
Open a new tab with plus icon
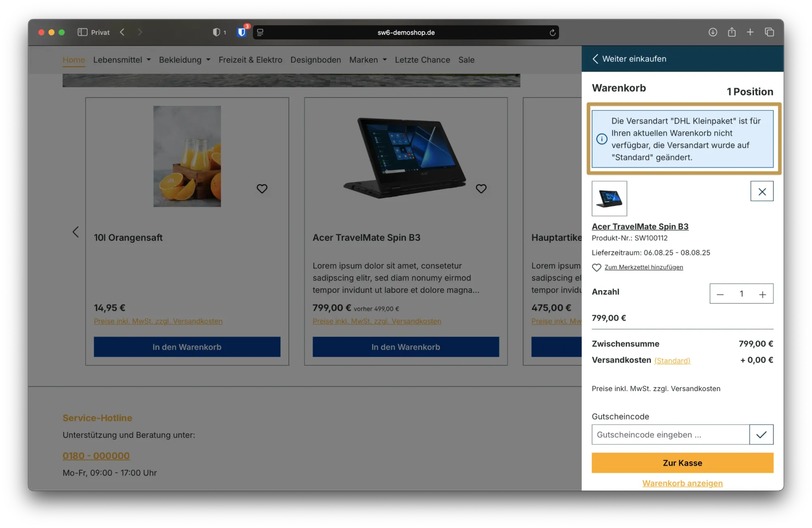pos(750,32)
